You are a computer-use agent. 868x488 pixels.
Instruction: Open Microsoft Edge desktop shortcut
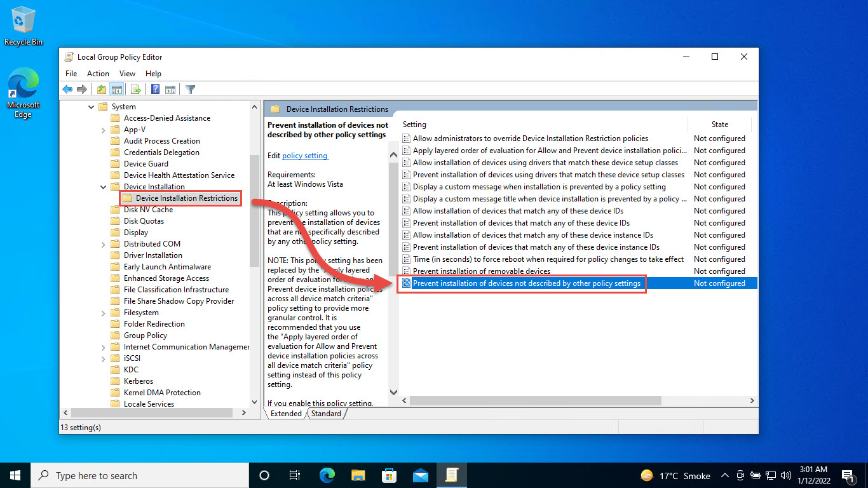pos(24,93)
